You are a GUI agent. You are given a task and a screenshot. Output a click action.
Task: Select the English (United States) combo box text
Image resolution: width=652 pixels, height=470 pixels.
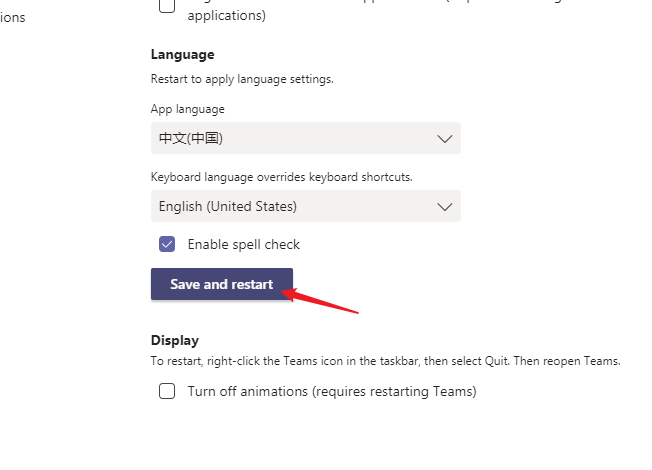228,207
